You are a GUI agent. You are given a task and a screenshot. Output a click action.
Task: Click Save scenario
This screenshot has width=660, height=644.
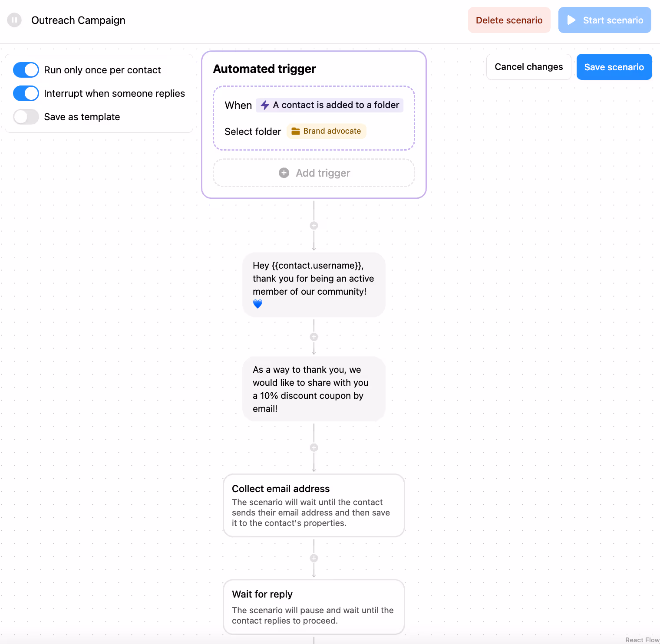[x=614, y=67]
